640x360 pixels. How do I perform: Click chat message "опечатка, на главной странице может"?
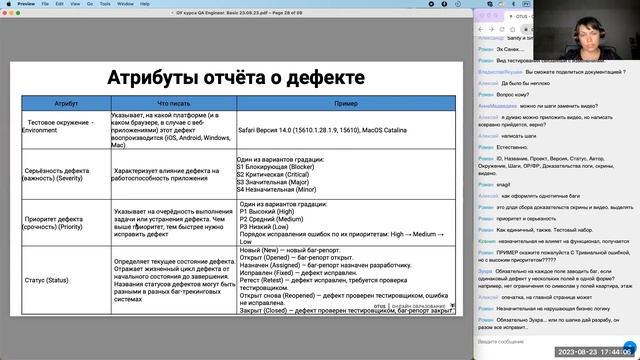pyautogui.click(x=547, y=298)
